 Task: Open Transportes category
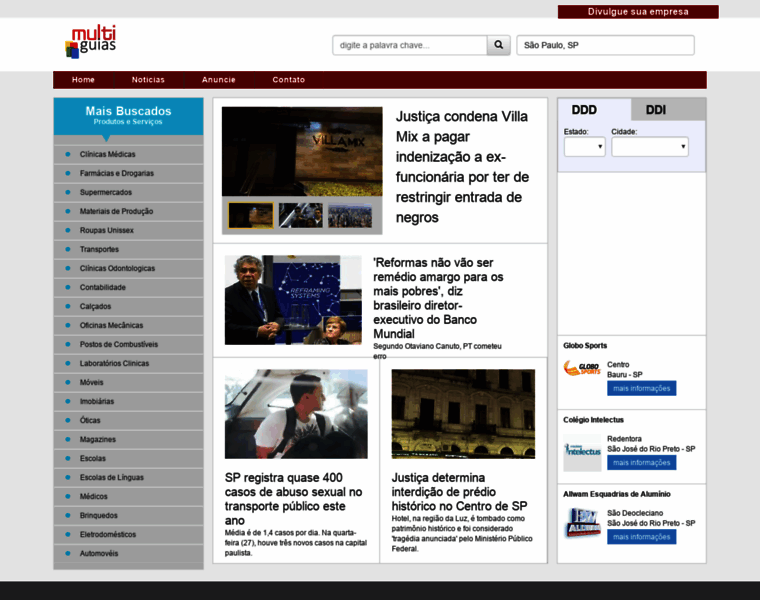(x=128, y=249)
